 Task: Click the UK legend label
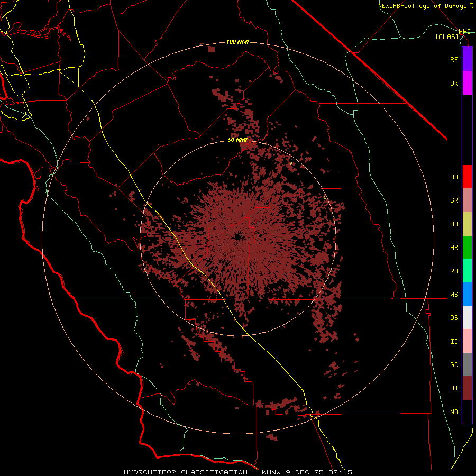click(x=454, y=83)
